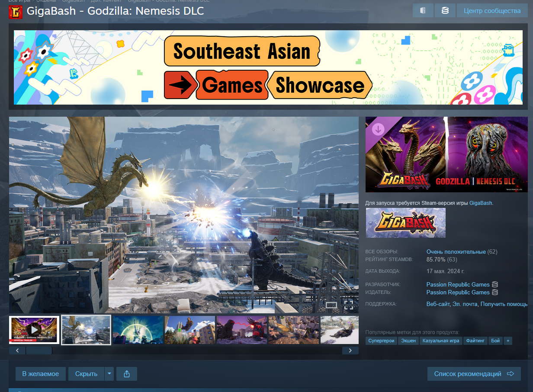Click the share icon button
533x392 pixels.
(127, 374)
